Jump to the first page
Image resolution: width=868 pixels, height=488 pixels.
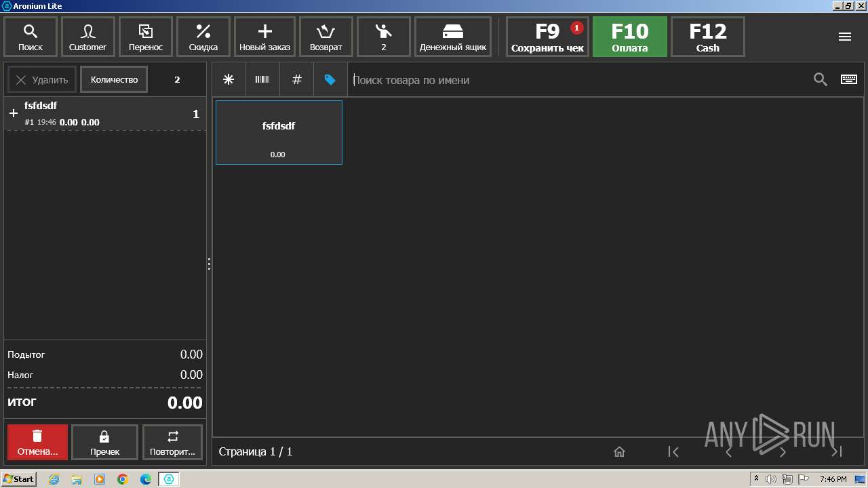673,451
